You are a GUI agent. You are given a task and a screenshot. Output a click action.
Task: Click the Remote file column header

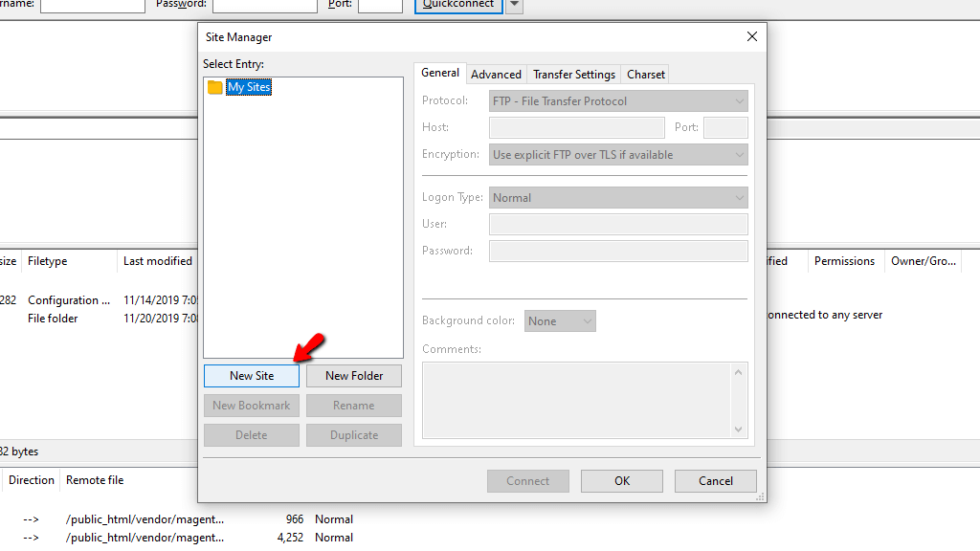click(x=95, y=480)
